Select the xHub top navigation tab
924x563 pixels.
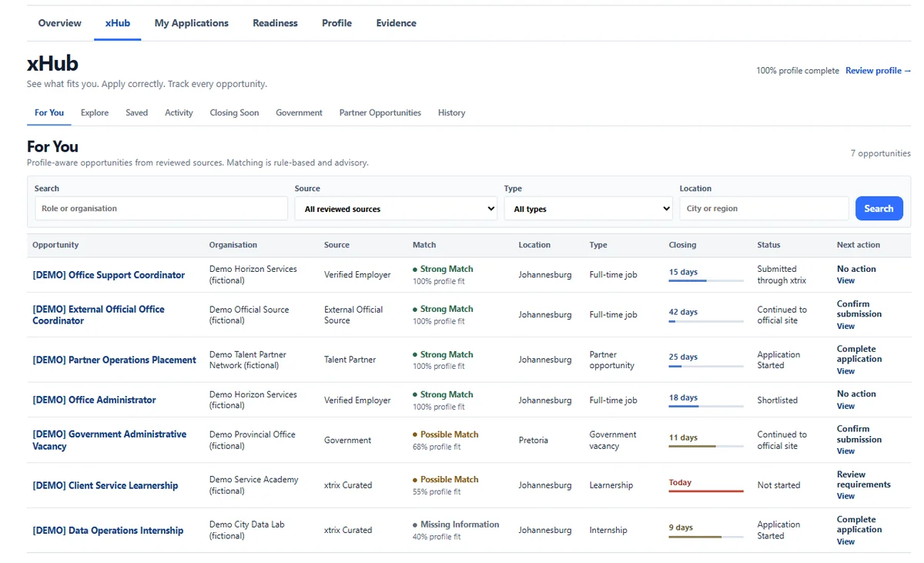point(118,23)
